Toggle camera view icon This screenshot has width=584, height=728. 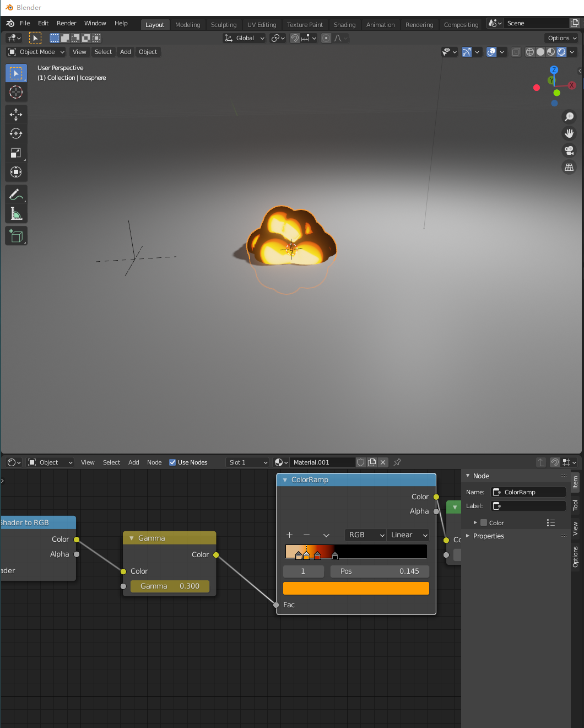click(x=569, y=150)
